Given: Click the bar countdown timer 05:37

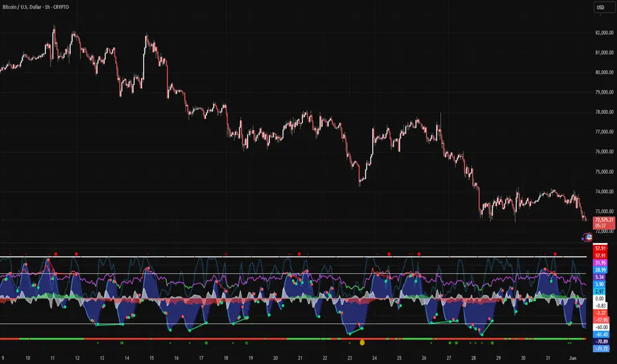Looking at the screenshot, I should (600, 226).
